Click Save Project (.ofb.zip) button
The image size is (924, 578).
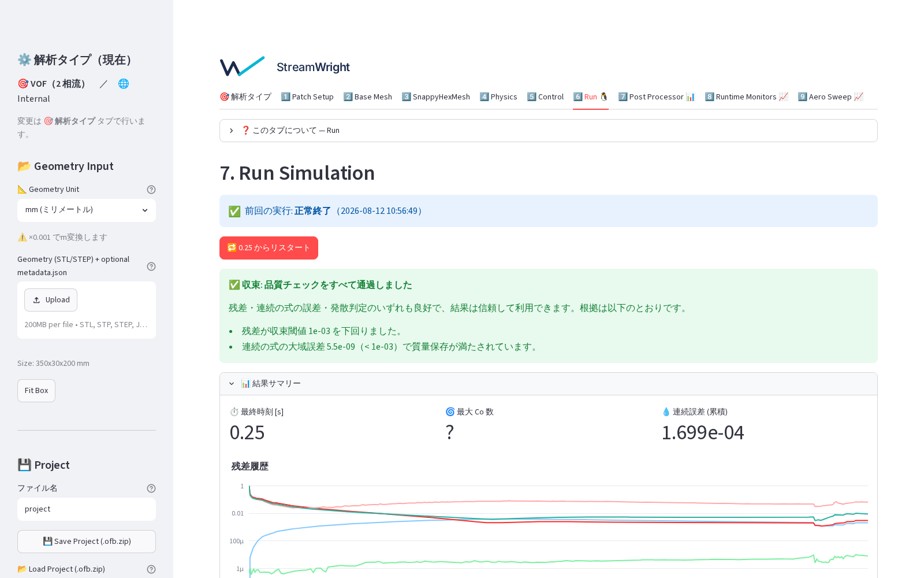click(x=87, y=542)
